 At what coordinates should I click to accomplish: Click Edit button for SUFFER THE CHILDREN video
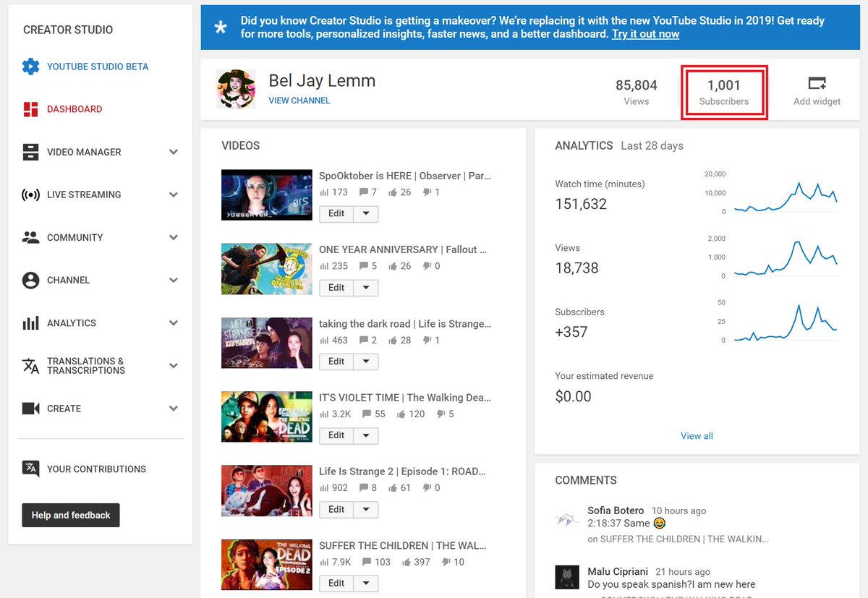tap(336, 584)
